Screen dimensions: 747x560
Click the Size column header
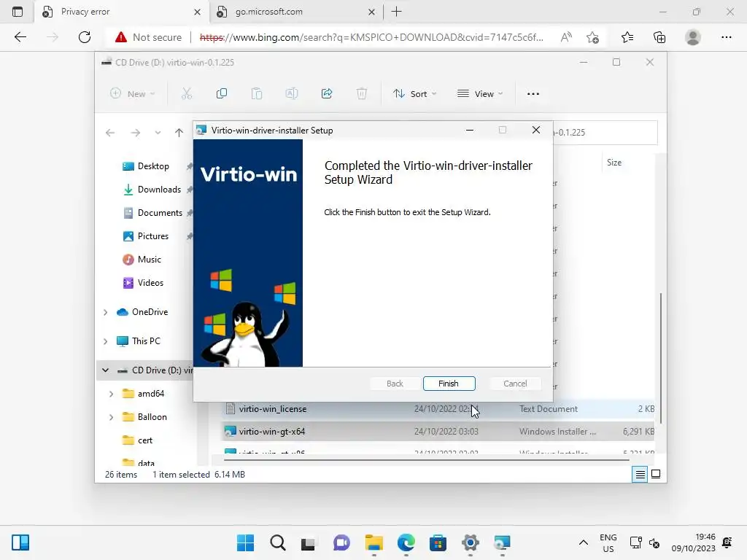click(x=614, y=163)
